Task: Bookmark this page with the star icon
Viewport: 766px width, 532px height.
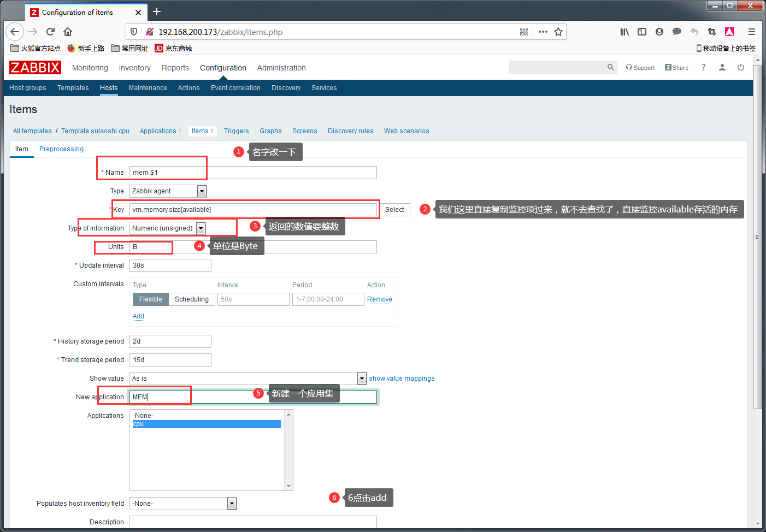Action: tap(558, 32)
